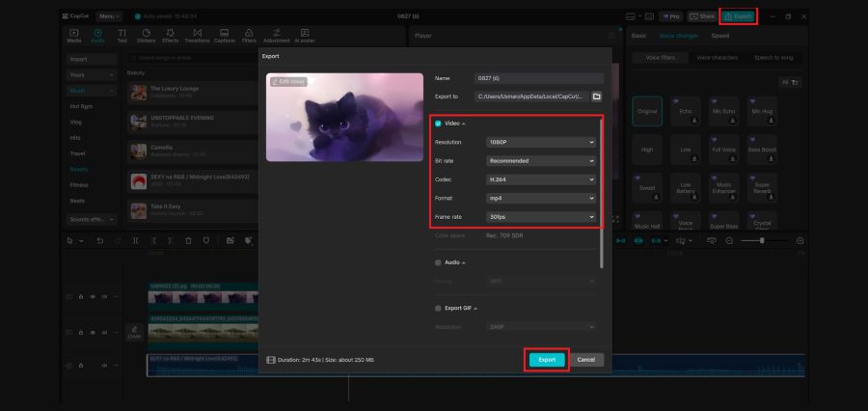The height and width of the screenshot is (411, 868).
Task: Click the cyan Export button in dialog
Action: click(x=547, y=360)
